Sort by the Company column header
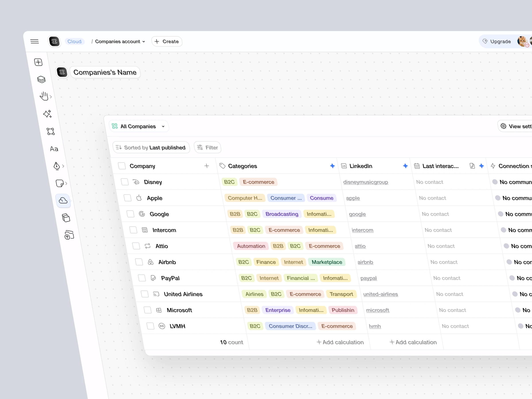Viewport: 532px width, 399px height. pyautogui.click(x=142, y=166)
